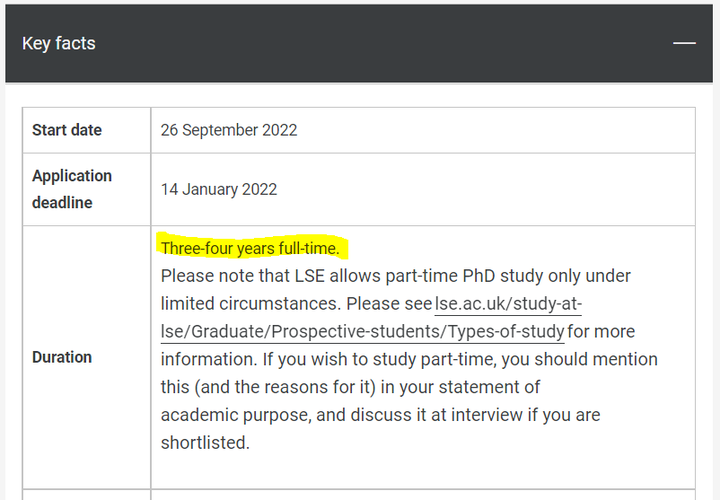Click the word 'interview' in Duration text
This screenshot has width=720, height=500.
487,415
